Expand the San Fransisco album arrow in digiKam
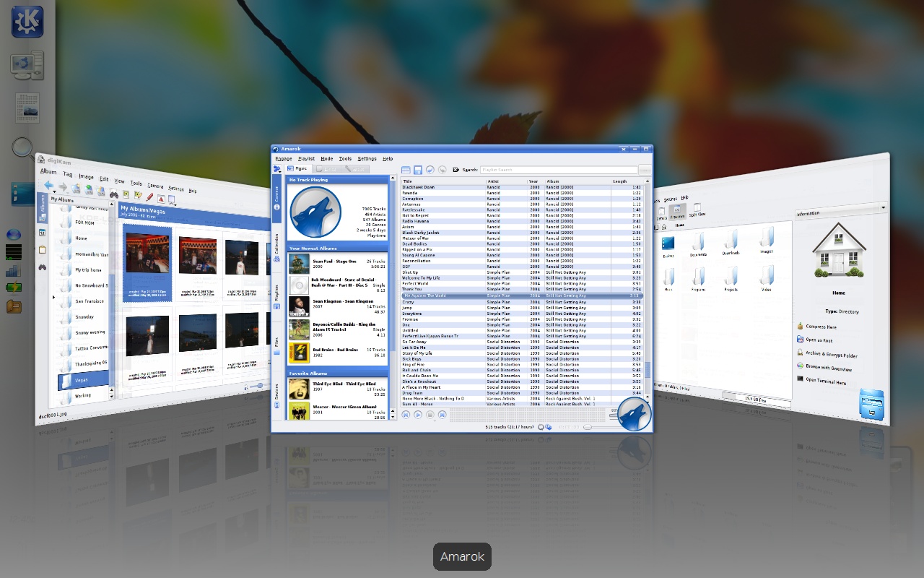 [x=53, y=297]
